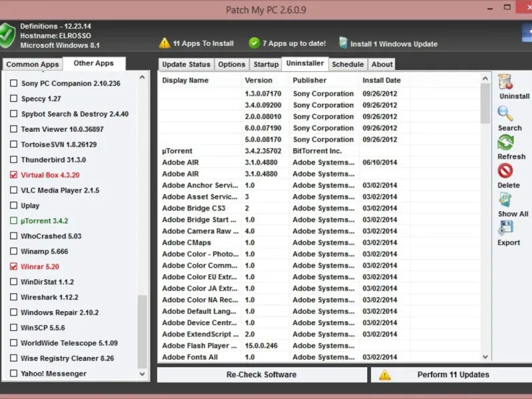The width and height of the screenshot is (532, 399).
Task: Tick the Wireshark 1.12.2 checkbox
Action: coord(13,297)
